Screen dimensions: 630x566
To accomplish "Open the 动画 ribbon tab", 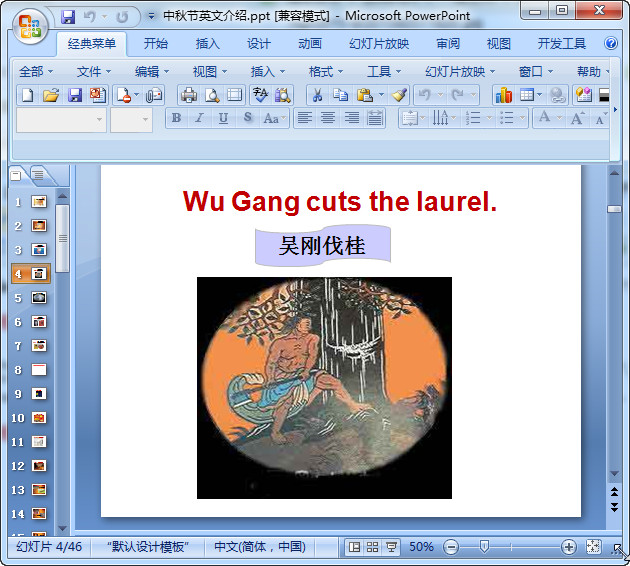I will [310, 43].
